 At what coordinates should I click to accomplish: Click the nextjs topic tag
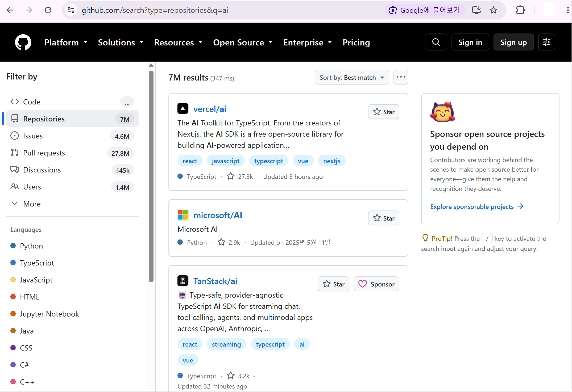331,161
